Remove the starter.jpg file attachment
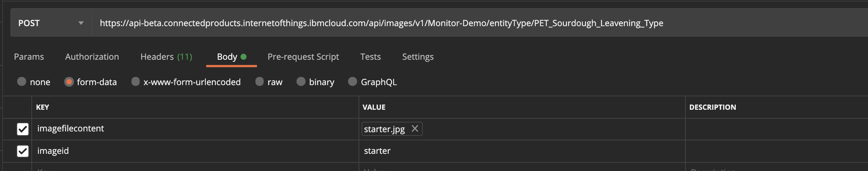Image resolution: width=868 pixels, height=171 pixels. tap(415, 129)
